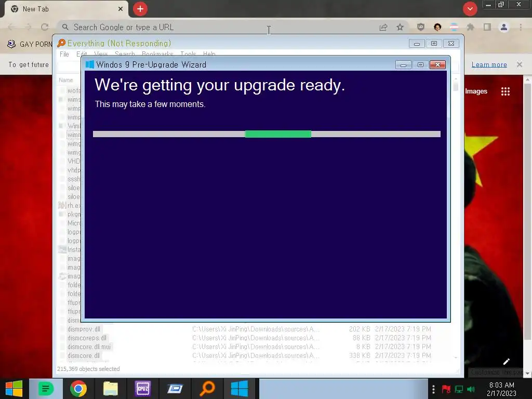Click the Images link on Google page
532x399 pixels.
tap(476, 91)
